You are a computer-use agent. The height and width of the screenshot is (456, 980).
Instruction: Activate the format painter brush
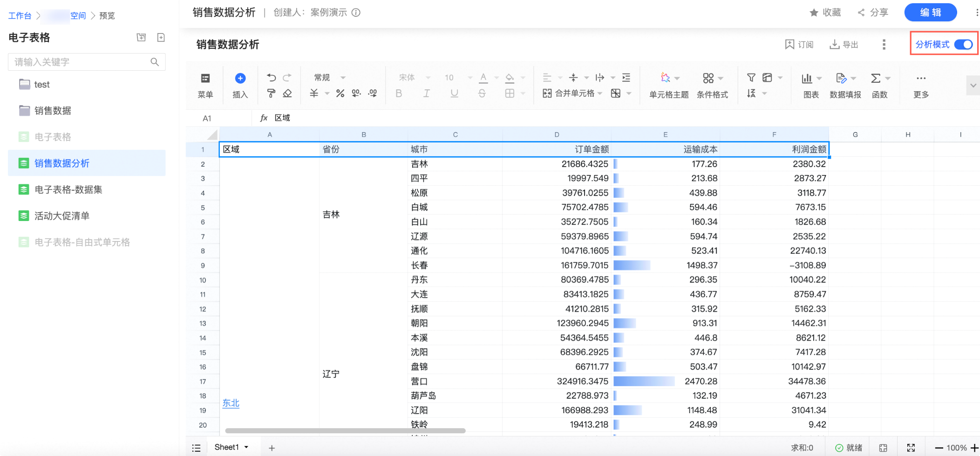pos(271,94)
